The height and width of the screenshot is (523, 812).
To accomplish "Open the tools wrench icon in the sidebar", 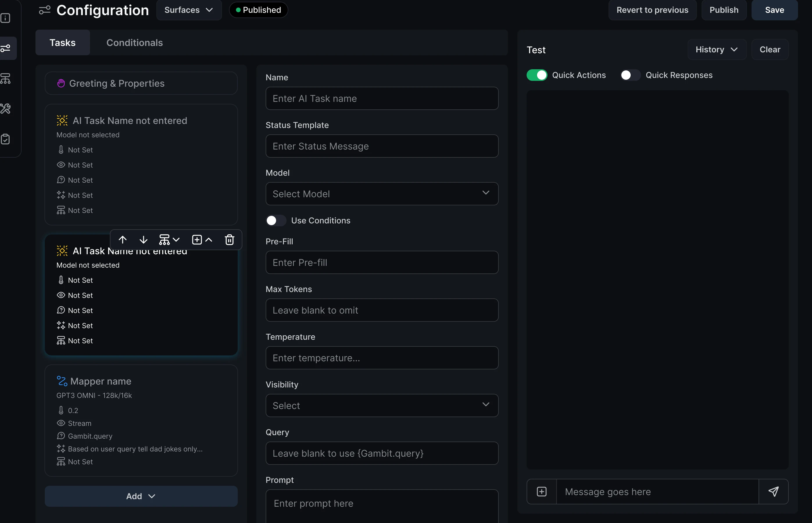I will [6, 109].
